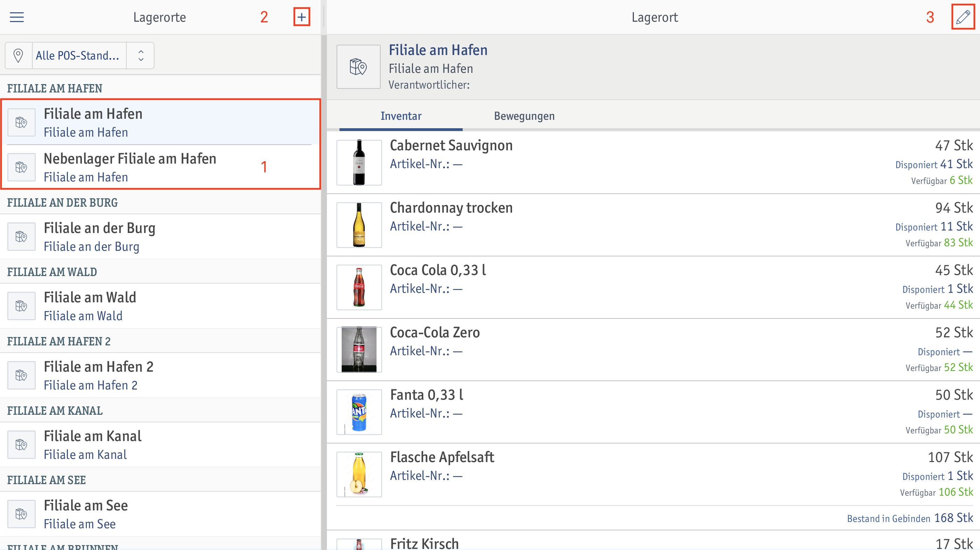Click Verfügbar 83 Stk value

coord(939,243)
